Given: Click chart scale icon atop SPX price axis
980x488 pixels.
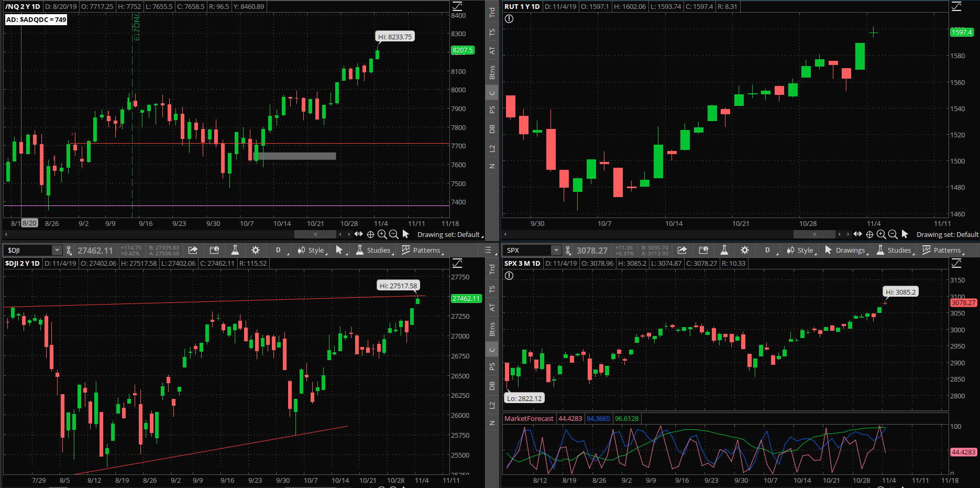Looking at the screenshot, I should [956, 263].
